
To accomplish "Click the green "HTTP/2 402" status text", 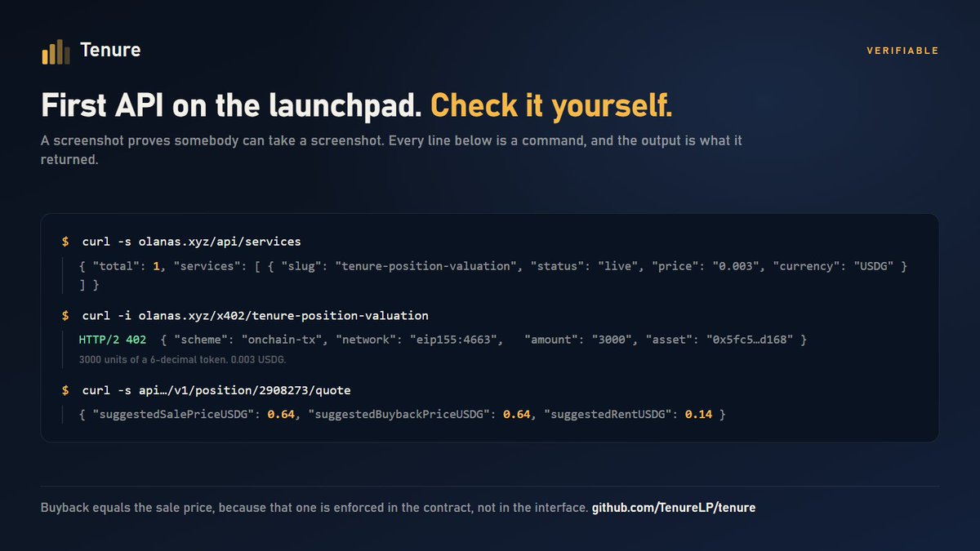I will pos(112,340).
